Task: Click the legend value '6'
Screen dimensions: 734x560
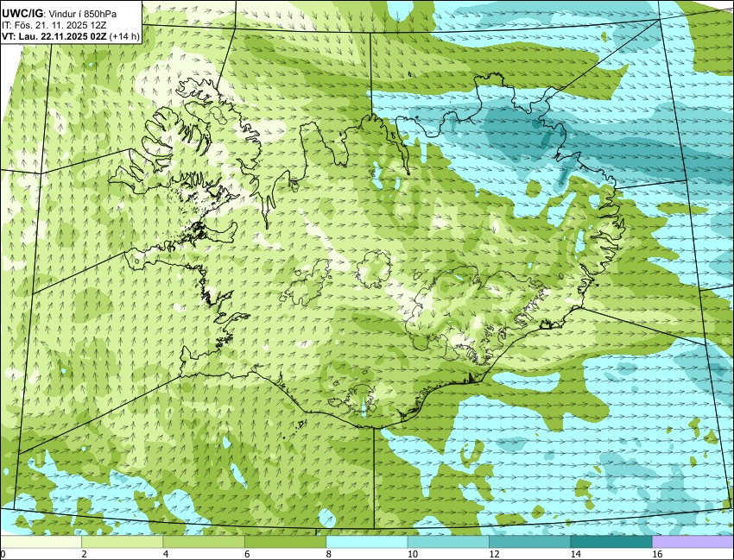Action: point(247,554)
